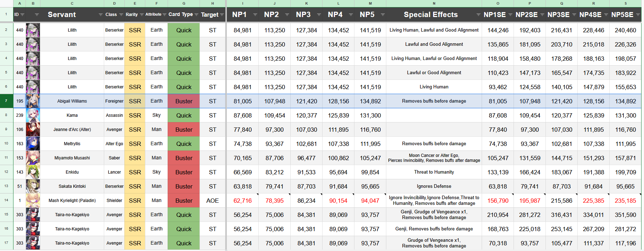Open the NP5 column filter dropdown
This screenshot has height=251, width=644.
click(383, 15)
